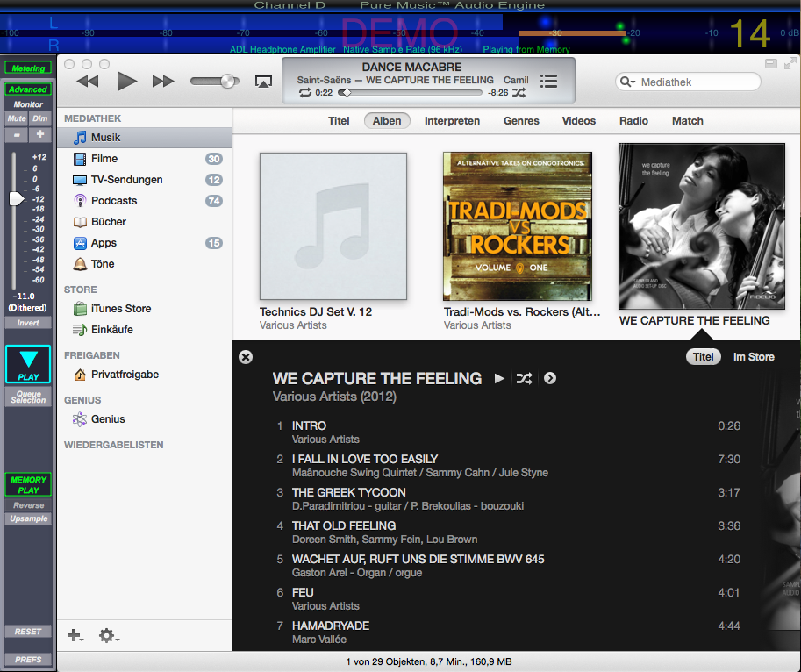Screen dimensions: 801x672
Task: Select Genius in the sidebar
Action: (108, 419)
